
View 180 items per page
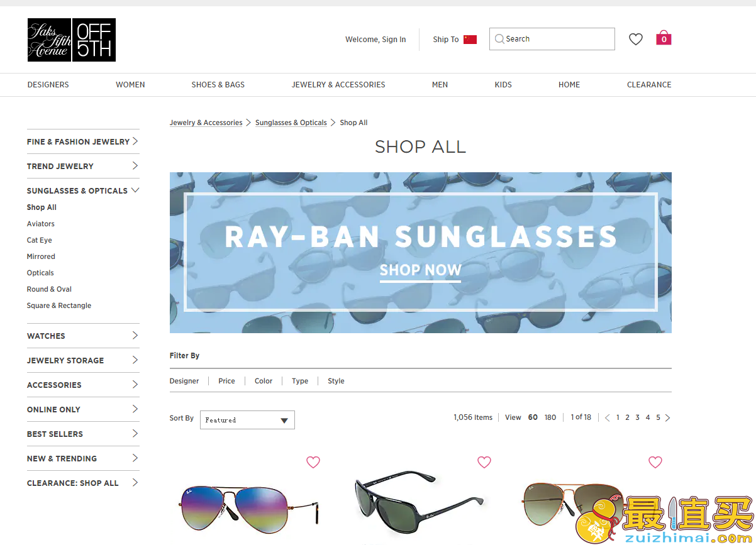pos(550,417)
